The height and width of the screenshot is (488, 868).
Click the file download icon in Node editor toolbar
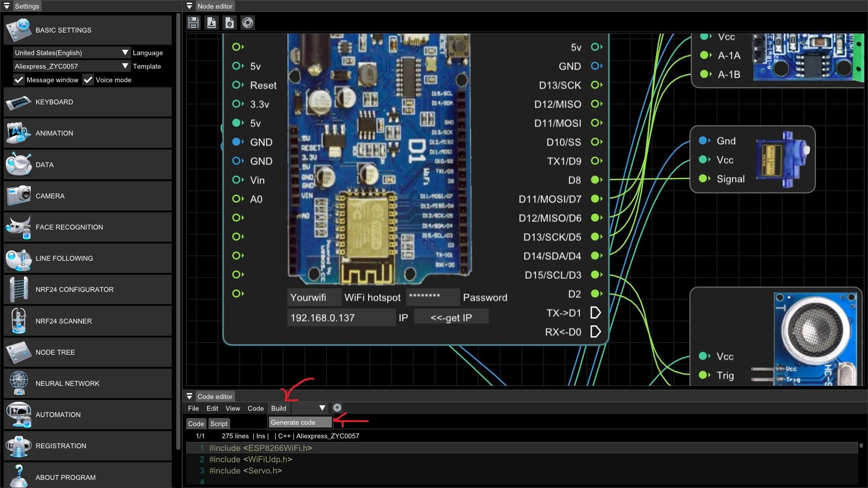[212, 23]
